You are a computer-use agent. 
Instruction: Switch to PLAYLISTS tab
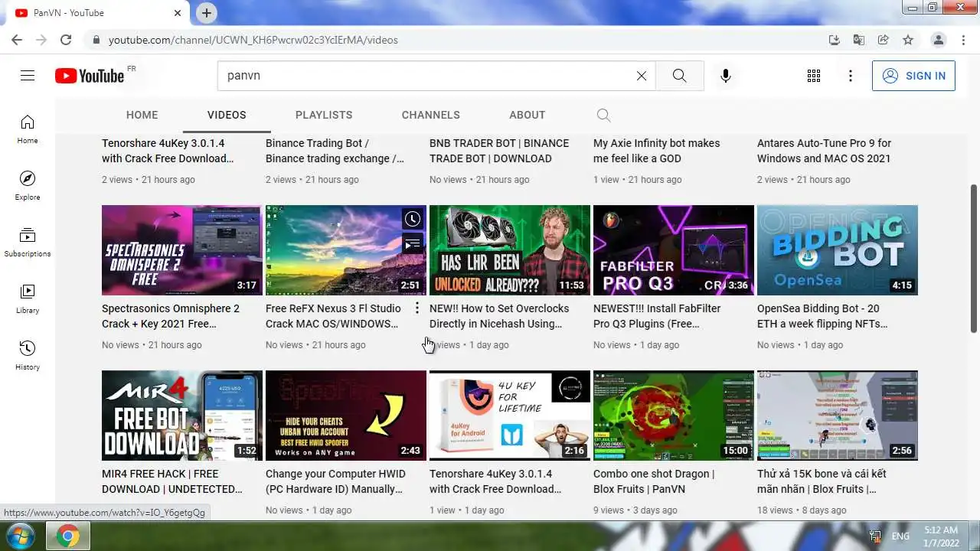(324, 115)
